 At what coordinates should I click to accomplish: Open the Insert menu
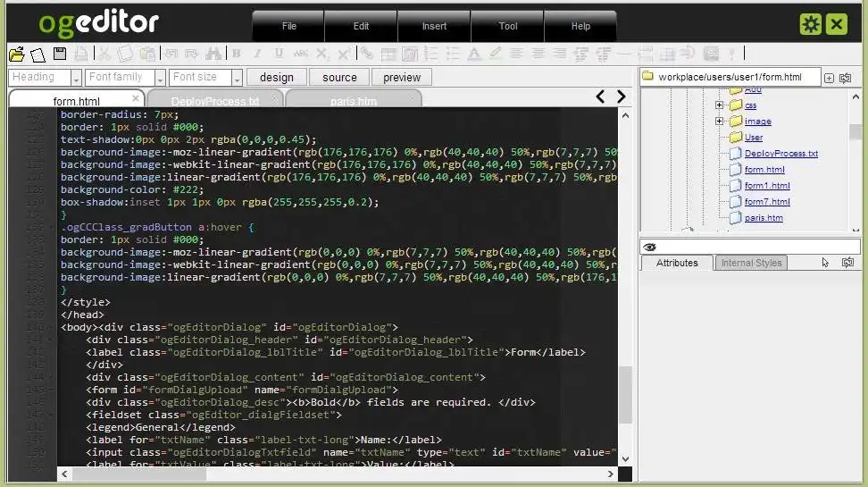pyautogui.click(x=434, y=26)
